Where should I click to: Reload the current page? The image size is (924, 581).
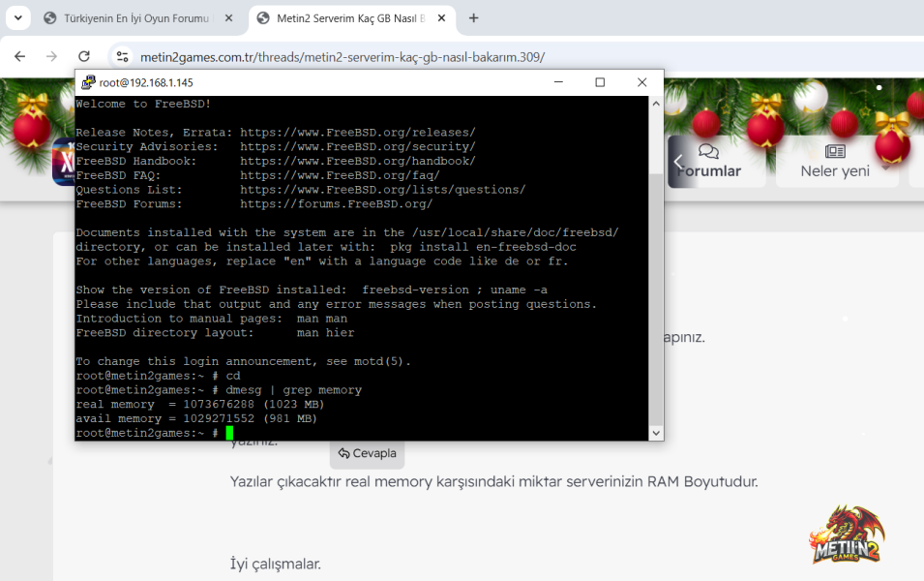click(84, 56)
